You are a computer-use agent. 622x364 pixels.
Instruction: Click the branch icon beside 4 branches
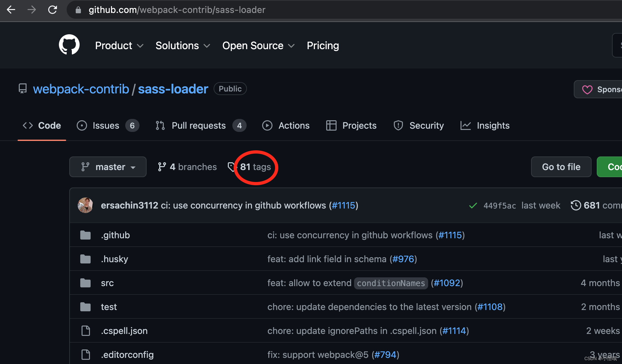[162, 167]
